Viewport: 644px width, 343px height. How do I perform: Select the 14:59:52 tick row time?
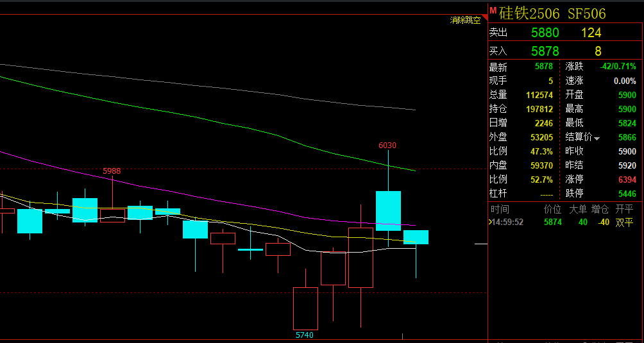tap(507, 222)
